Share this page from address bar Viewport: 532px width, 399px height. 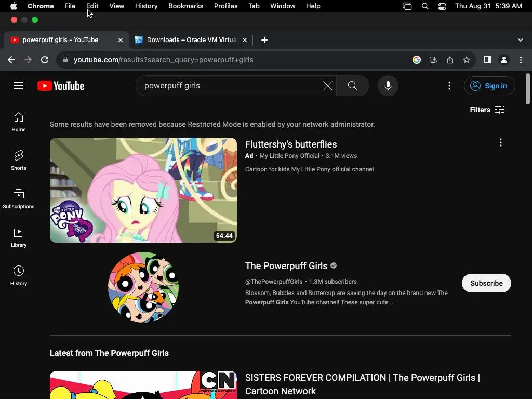pyautogui.click(x=450, y=60)
